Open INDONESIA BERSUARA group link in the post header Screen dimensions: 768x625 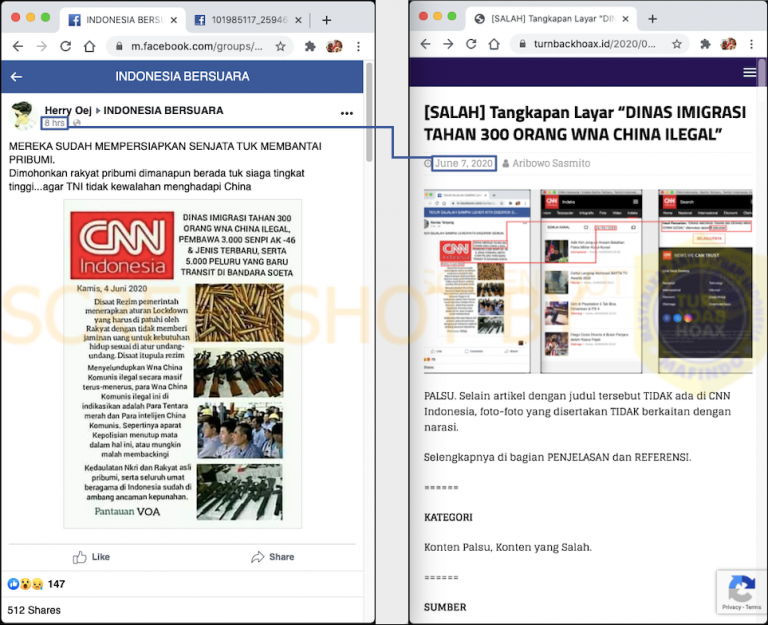(163, 110)
